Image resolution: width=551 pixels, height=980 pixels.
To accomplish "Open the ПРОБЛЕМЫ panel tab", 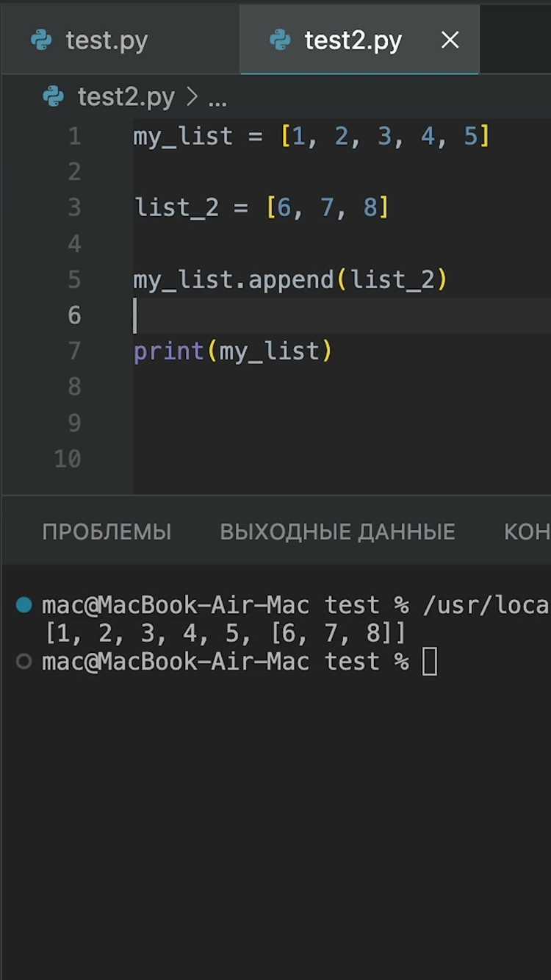I will 107,532.
